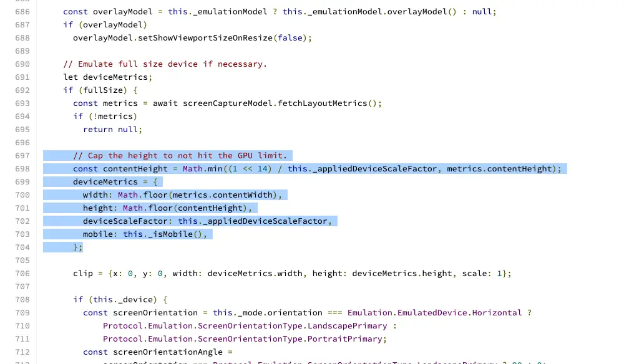Screen dimensions: 624x364
Task: Click line number 712 in the gutter
Action: point(22,352)
